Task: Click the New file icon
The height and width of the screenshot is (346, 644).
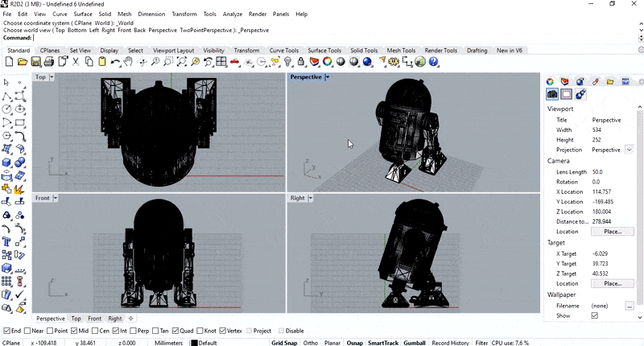Action: tap(9, 62)
